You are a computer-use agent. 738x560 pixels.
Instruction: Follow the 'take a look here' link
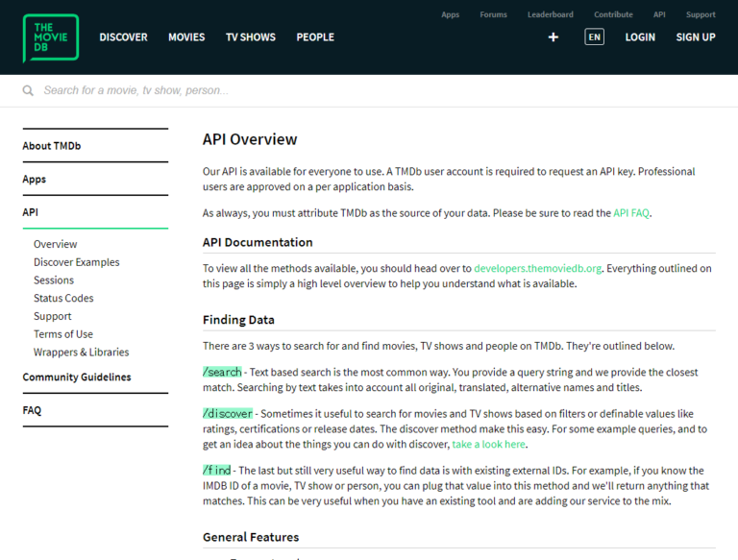pyautogui.click(x=488, y=445)
